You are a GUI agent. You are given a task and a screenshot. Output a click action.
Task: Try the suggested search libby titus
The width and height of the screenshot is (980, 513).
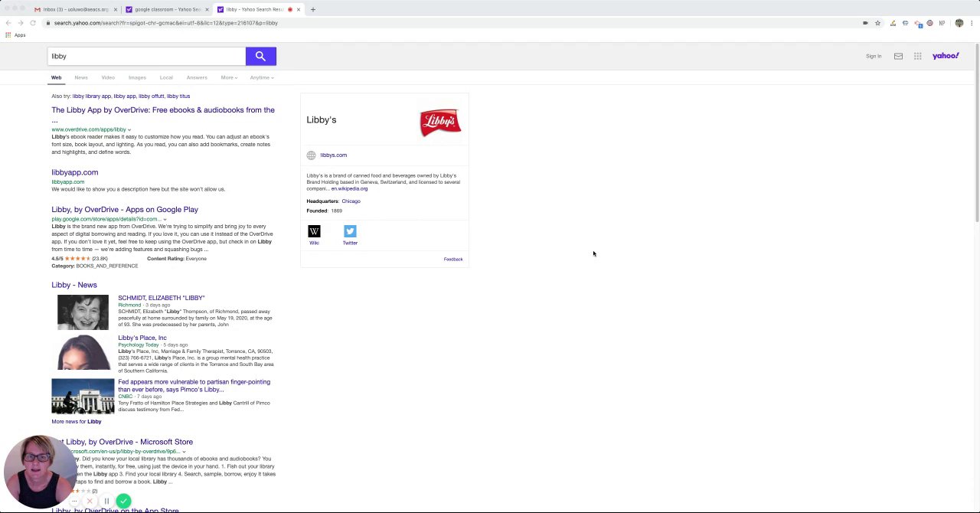pos(178,96)
